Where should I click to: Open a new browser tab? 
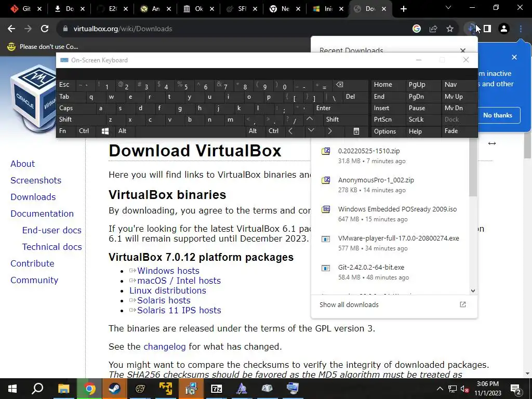point(403,9)
